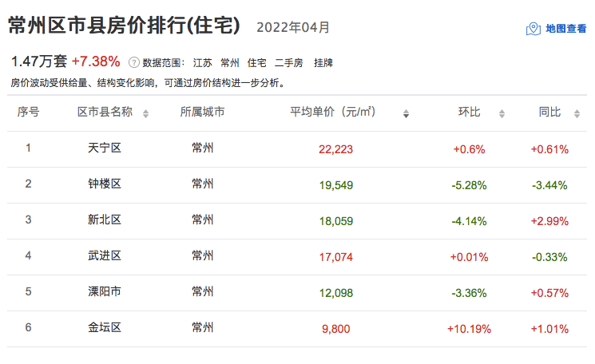Sort by 环比 arrow icon
Viewport: 595px width, 364px height.
click(502, 113)
